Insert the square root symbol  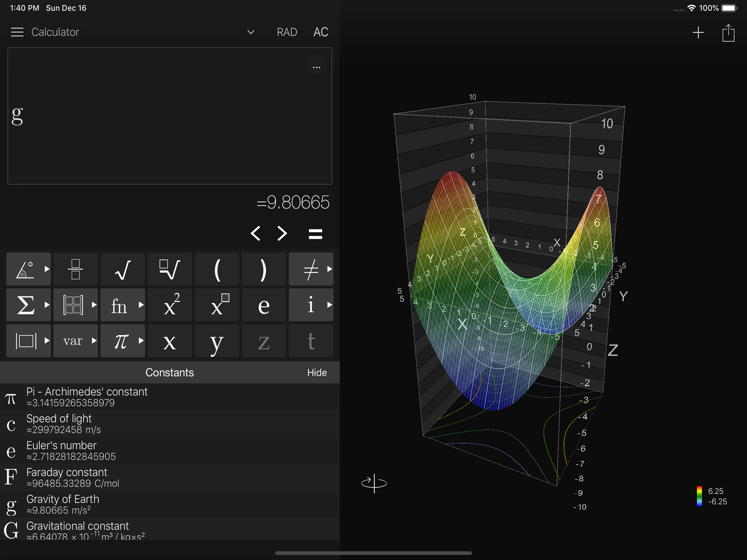coord(122,269)
